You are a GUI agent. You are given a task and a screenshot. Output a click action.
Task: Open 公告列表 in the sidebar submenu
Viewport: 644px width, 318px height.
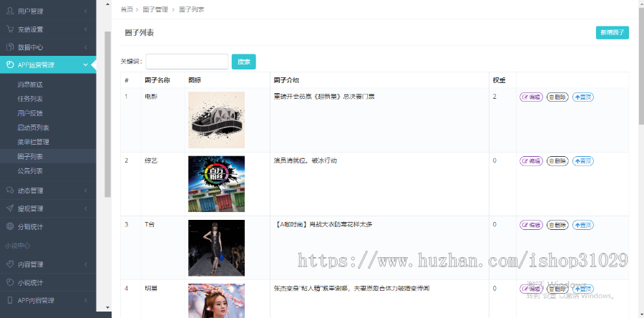[x=30, y=171]
